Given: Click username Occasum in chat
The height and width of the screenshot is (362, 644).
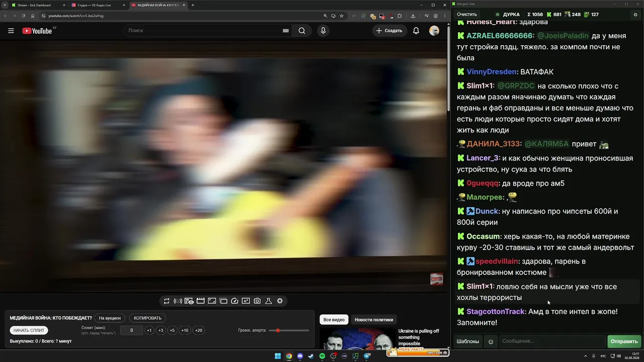Looking at the screenshot, I should point(483,236).
